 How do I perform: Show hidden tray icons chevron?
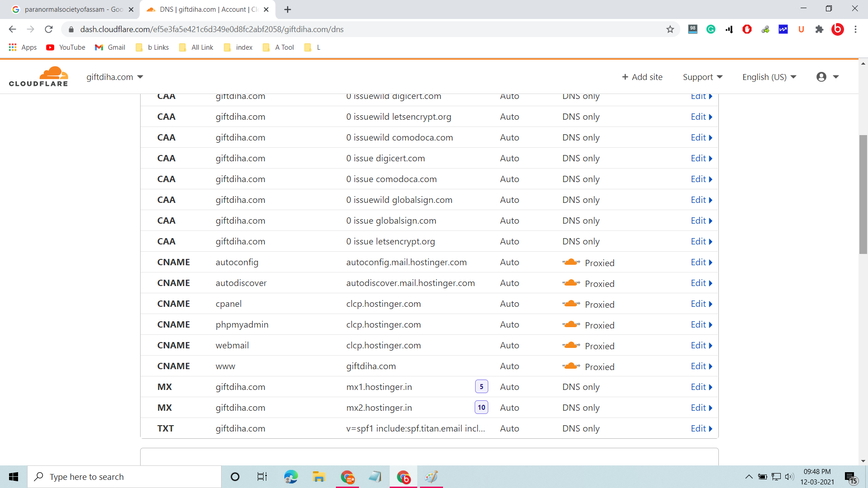pos(749,477)
